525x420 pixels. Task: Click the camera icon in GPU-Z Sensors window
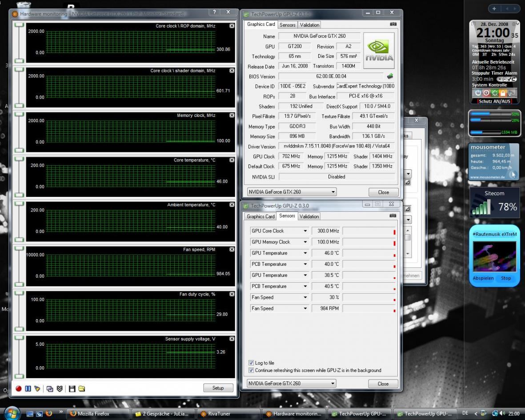tap(393, 216)
